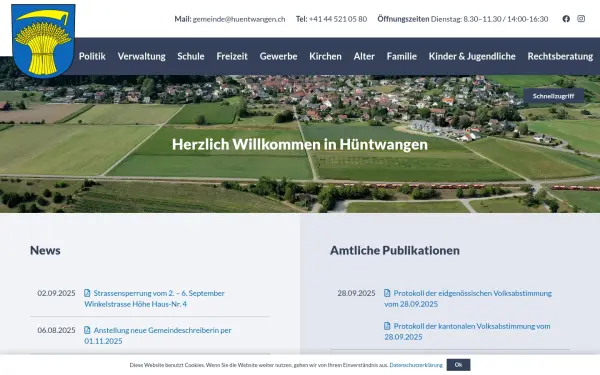Image resolution: width=600 pixels, height=375 pixels.
Task: Click the Herzlich Willkommen in Hüntwangen title
Action: click(300, 144)
